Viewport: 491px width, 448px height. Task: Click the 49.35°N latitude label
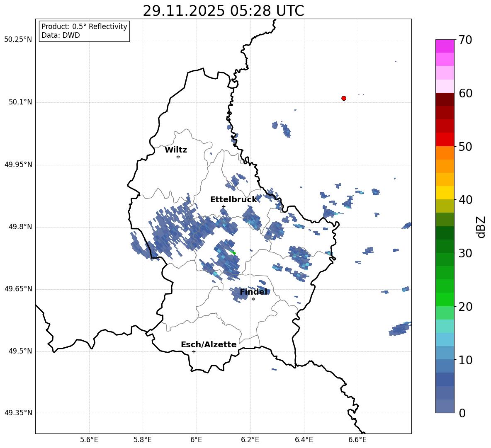pyautogui.click(x=18, y=413)
